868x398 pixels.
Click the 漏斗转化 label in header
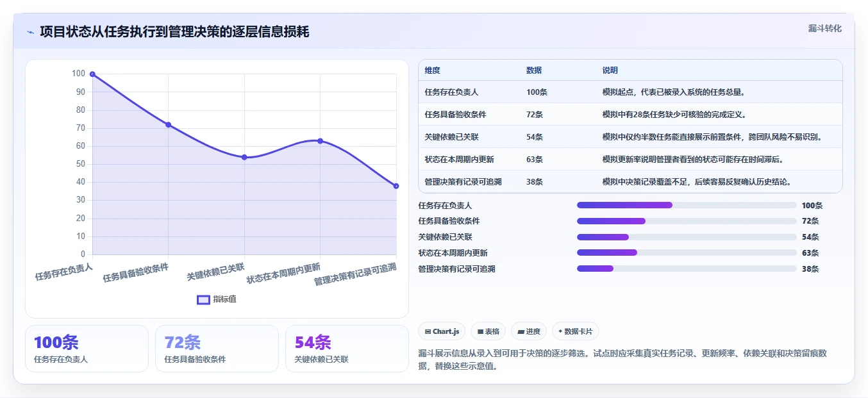824,28
